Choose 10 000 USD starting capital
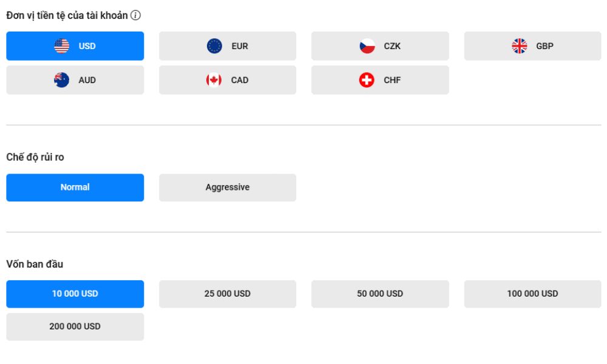This screenshot has width=607, height=364. tap(75, 294)
